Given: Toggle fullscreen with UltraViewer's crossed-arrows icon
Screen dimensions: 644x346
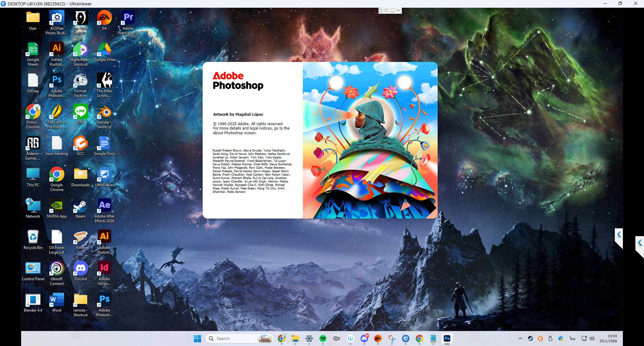Looking at the screenshot, I should [386, 10].
